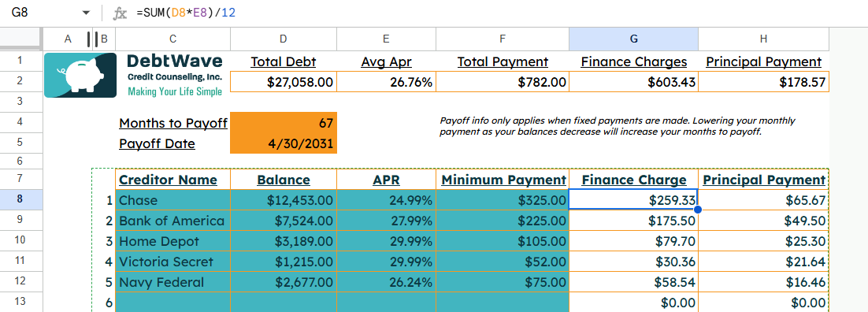
Task: Click the Chase creditor cell
Action: pos(172,200)
